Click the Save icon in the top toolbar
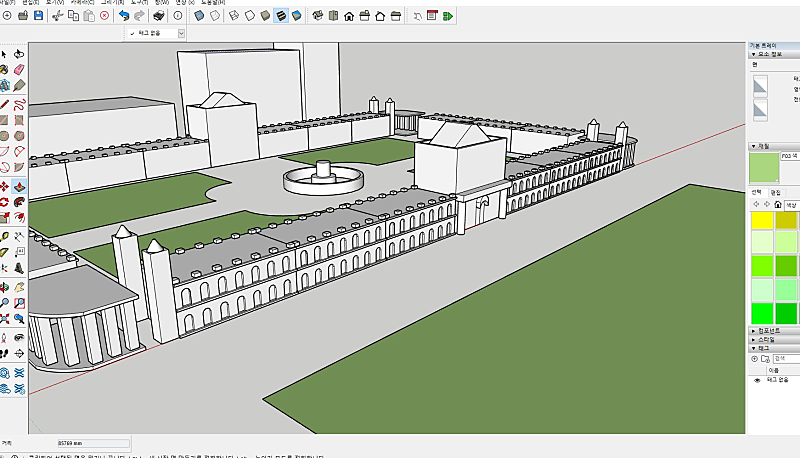This screenshot has width=800, height=458. coord(38,16)
